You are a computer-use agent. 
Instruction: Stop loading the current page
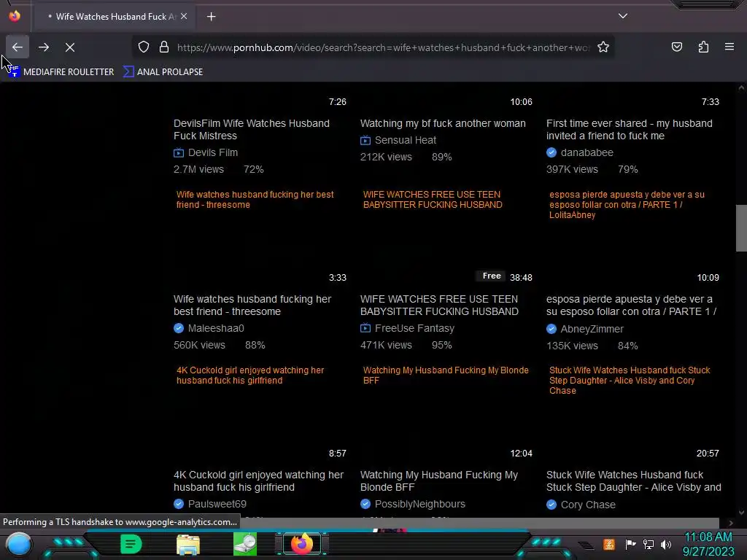(x=70, y=47)
